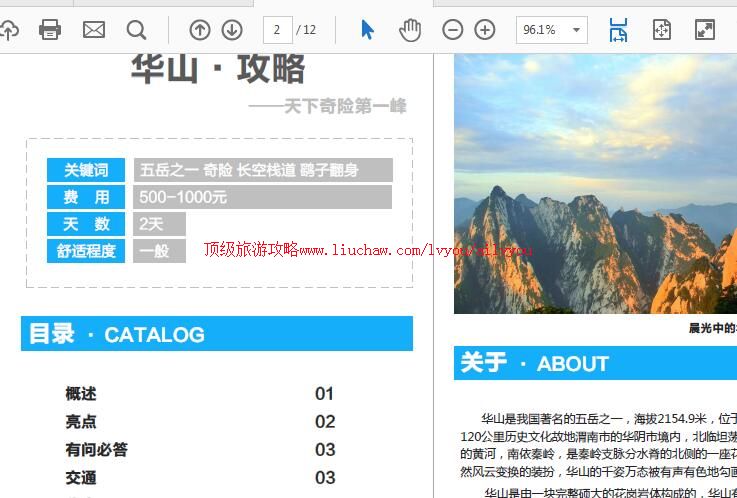Viewport: 737px width, 498px height.
Task: Click the 目录 CATALOG blue header
Action: click(x=216, y=334)
